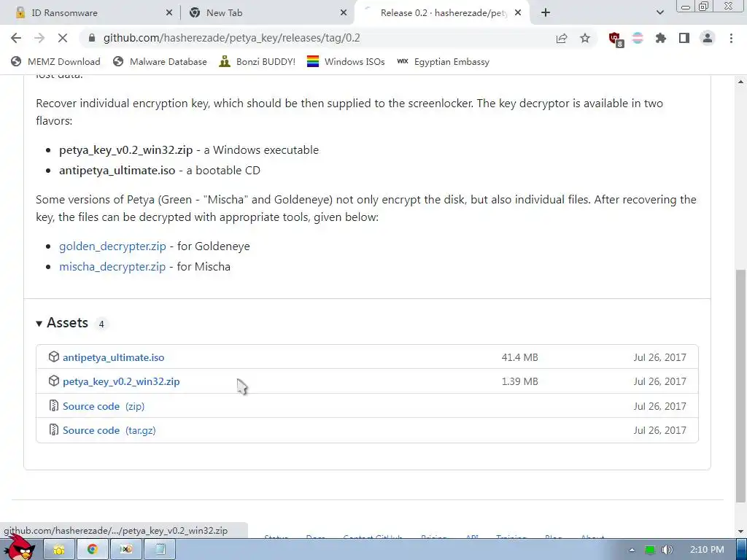Click the vertical scrollbar thumb
The height and width of the screenshot is (560, 747).
tap(741, 386)
